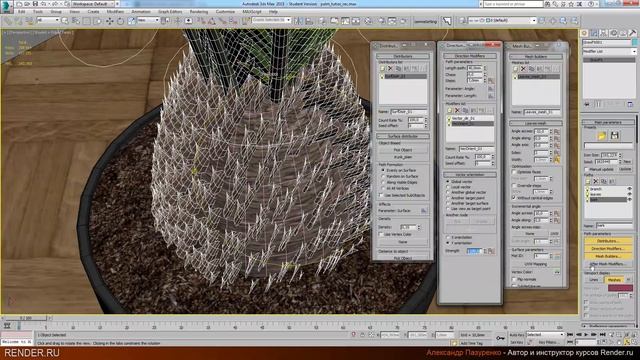Toggle Manual update checkbox
The width and height of the screenshot is (640, 360).
(587, 169)
